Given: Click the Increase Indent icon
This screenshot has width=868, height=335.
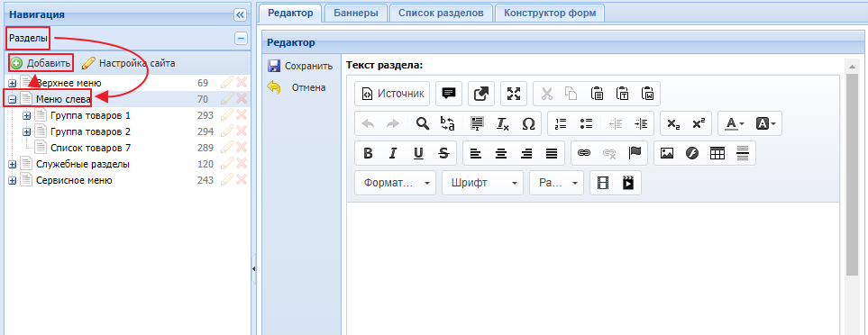Looking at the screenshot, I should pyautogui.click(x=641, y=124).
